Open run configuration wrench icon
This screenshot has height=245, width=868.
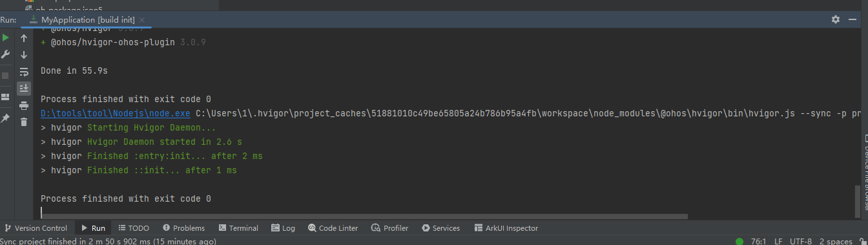click(x=6, y=54)
